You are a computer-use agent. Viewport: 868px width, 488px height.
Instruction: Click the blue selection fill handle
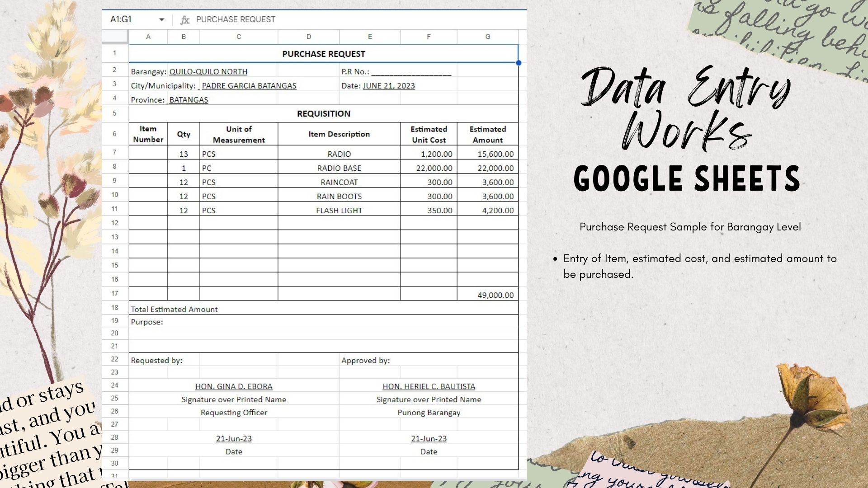click(519, 63)
